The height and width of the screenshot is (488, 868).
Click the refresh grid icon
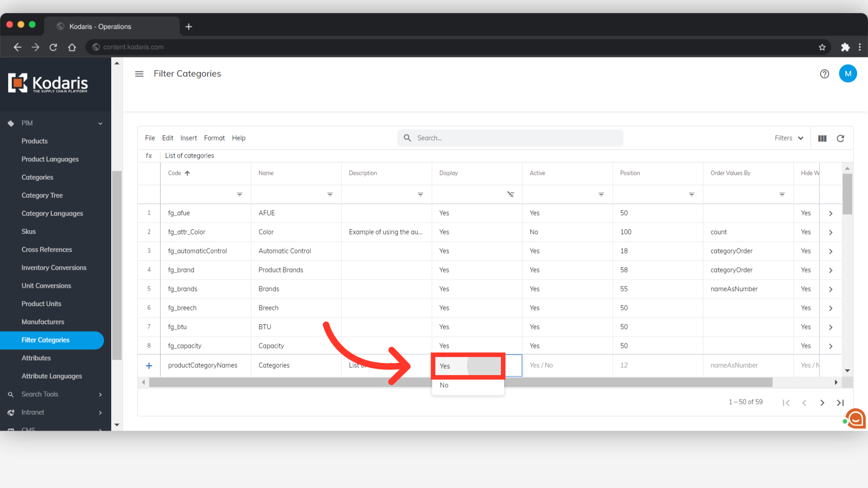point(840,138)
